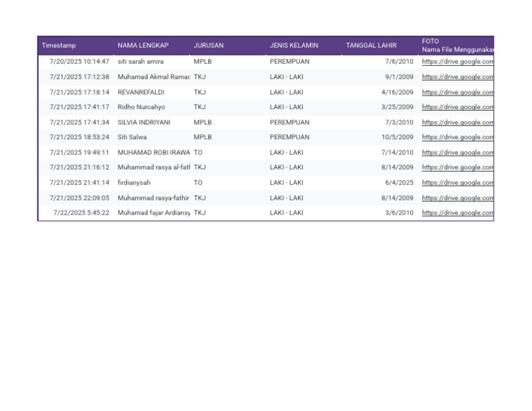Click the name cell MUHAMAD ROBI IRAWA
This screenshot has width=532, height=411.
tap(154, 153)
